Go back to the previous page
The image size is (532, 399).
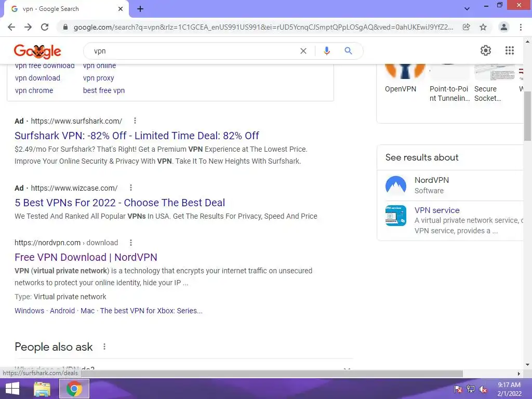11,27
